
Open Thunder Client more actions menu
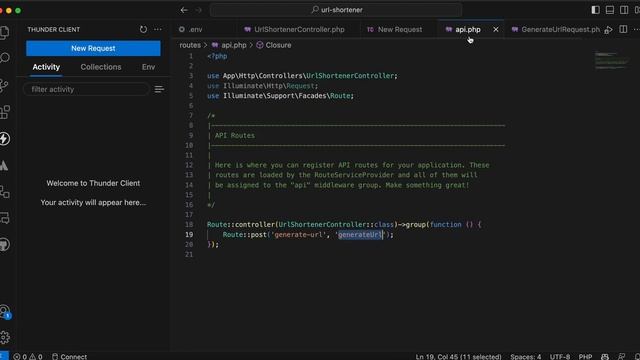tap(158, 29)
